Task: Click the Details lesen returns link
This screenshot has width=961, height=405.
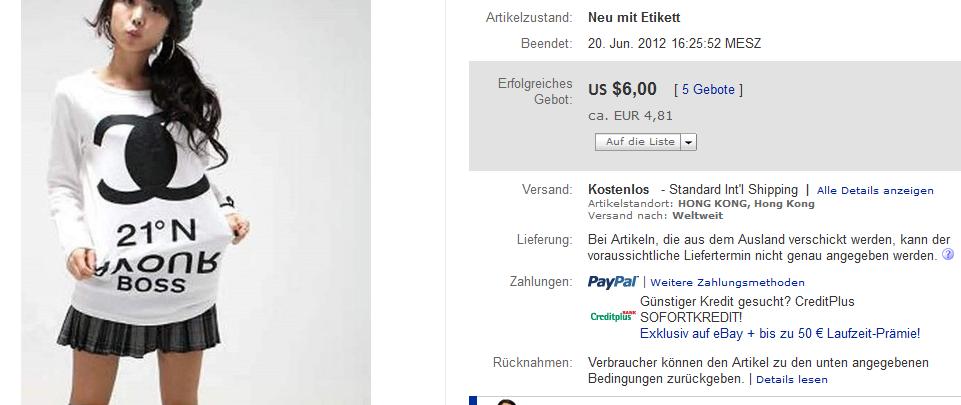Action: [792, 379]
